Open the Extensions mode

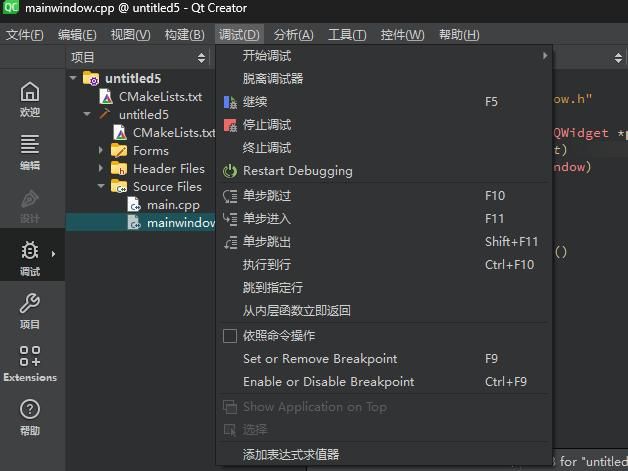(30, 364)
